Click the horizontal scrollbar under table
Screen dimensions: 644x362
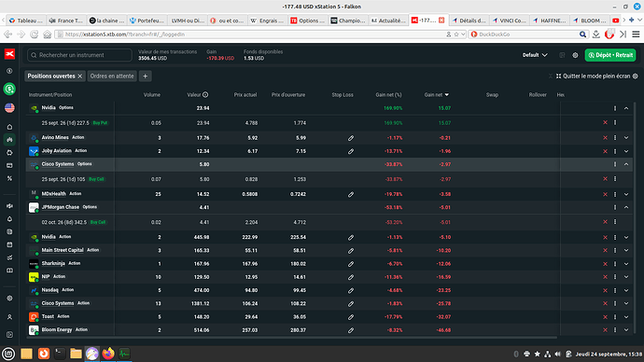pos(291,338)
